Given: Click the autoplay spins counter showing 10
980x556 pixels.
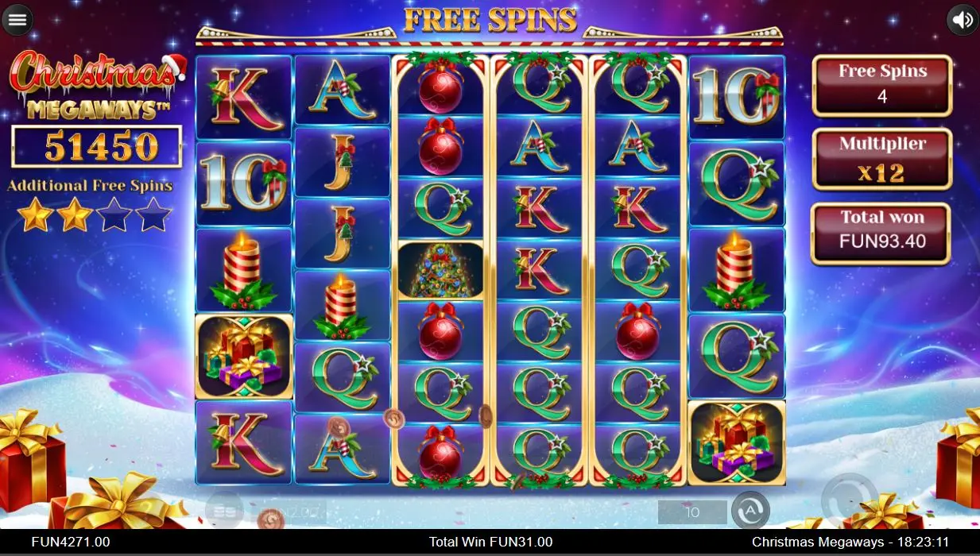Looking at the screenshot, I should pos(692,512).
